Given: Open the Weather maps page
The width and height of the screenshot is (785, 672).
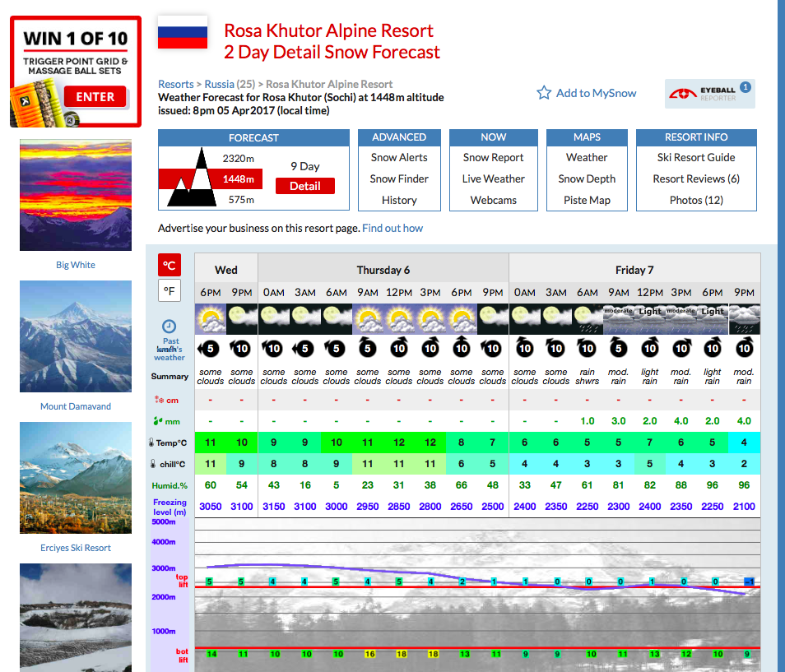Looking at the screenshot, I should point(587,158).
